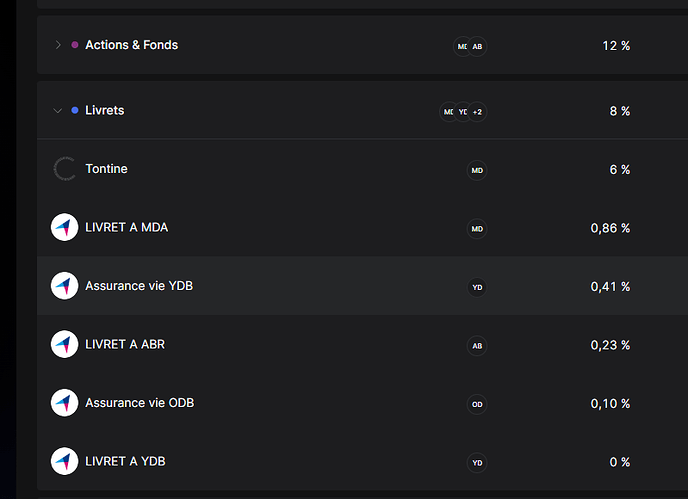The height and width of the screenshot is (499, 688).
Task: Click the LIVRET A MDA bank logo
Action: tap(64, 227)
